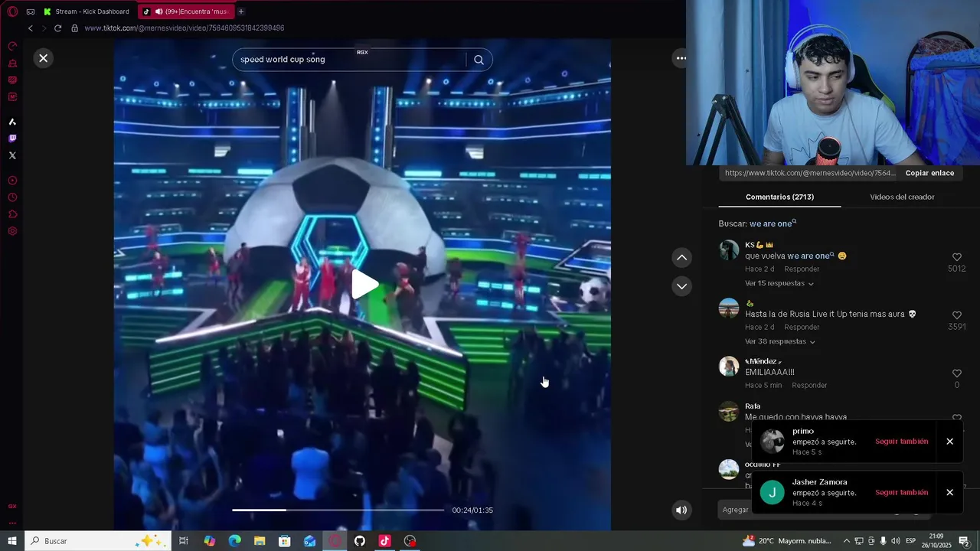The image size is (980, 551).
Task: Expand 'Ver 15 respuestas'
Action: coord(779,283)
